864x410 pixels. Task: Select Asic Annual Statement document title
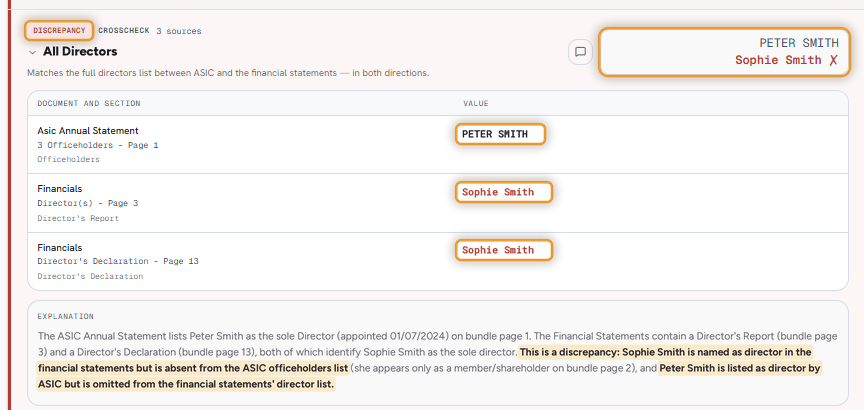[x=88, y=131]
